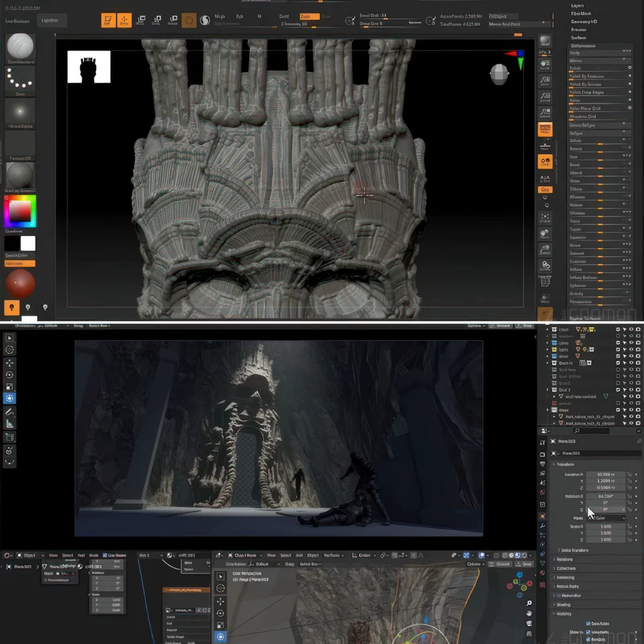Image resolution: width=644 pixels, height=644 pixels.
Task: Click the LightBox button
Action: (52, 21)
